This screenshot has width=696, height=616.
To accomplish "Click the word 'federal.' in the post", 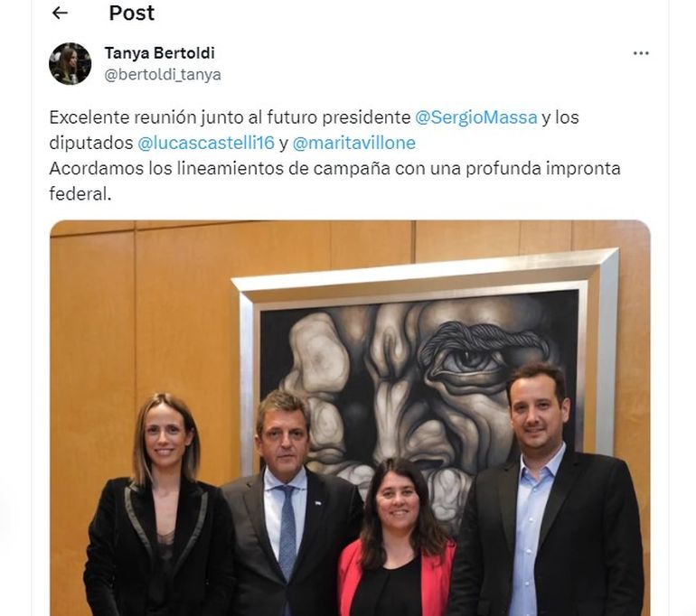I will (x=80, y=194).
